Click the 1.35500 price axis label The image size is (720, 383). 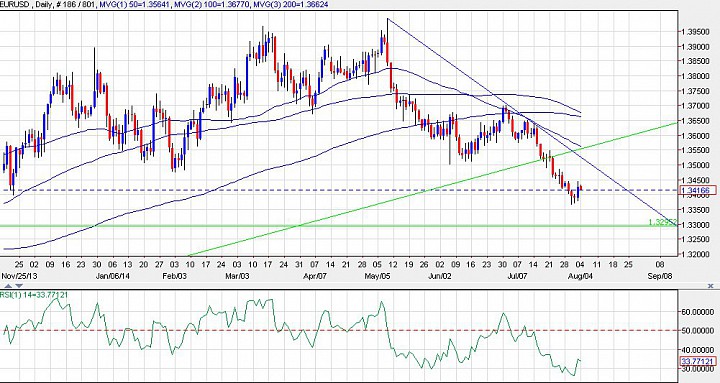pos(696,151)
